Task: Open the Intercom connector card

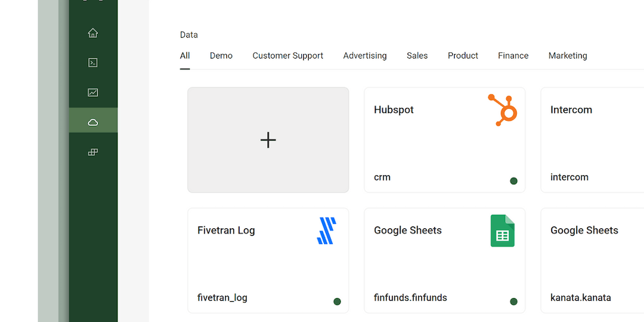Action: click(591, 140)
